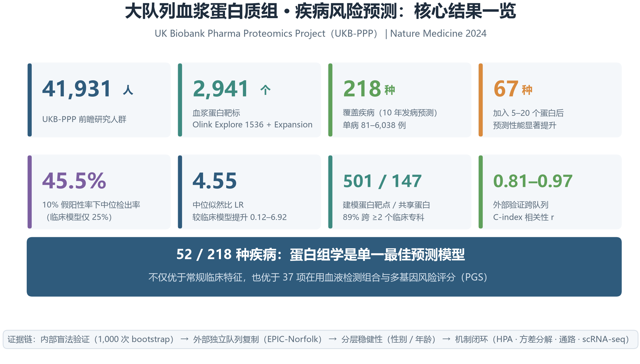Select 覆盖疾病（10 年发病预测）text
The height and width of the screenshot is (364, 640).
point(391,113)
